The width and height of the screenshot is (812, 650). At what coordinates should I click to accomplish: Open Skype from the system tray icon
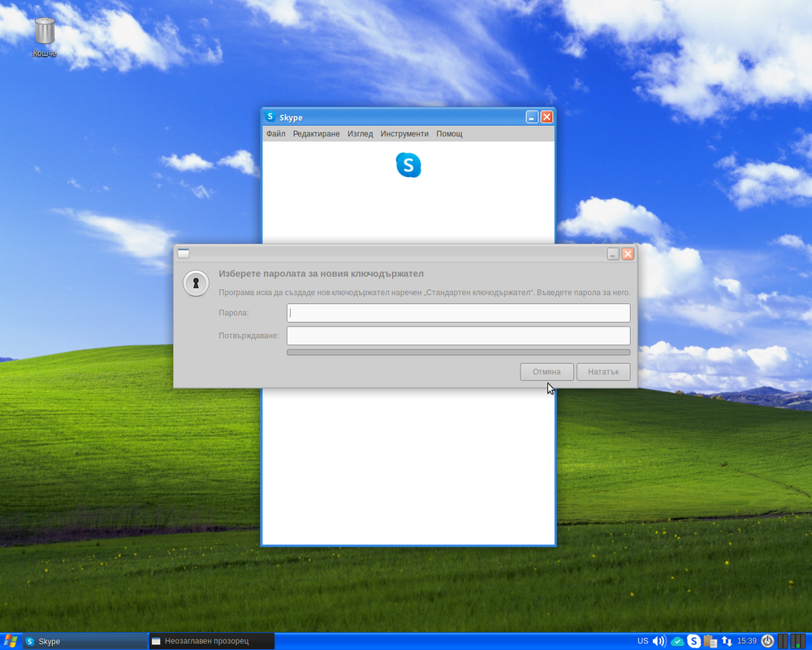[694, 641]
